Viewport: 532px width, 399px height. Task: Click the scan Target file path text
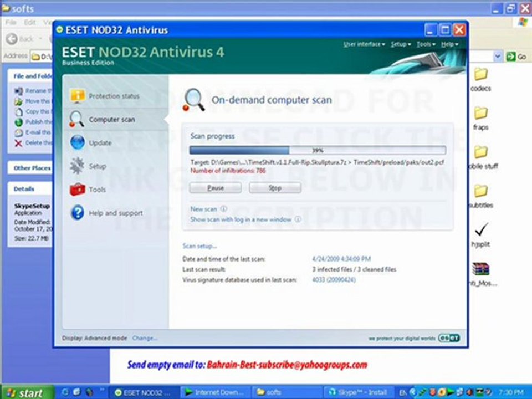click(x=317, y=162)
